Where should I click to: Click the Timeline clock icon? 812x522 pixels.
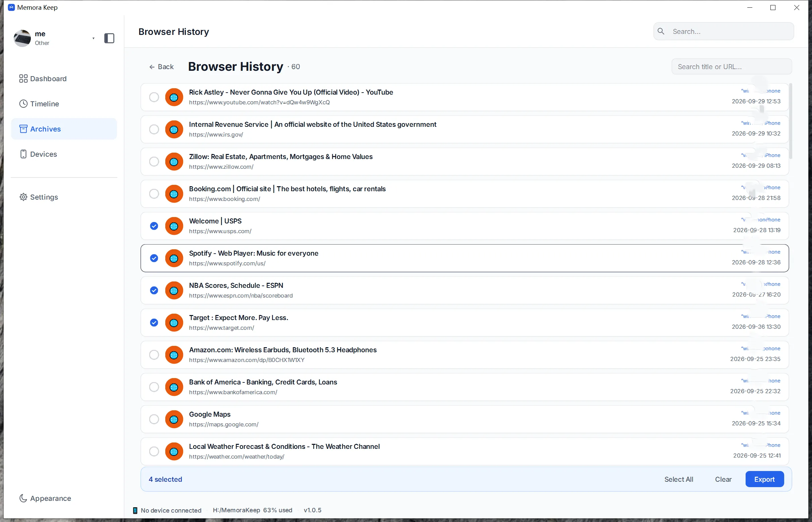point(23,104)
